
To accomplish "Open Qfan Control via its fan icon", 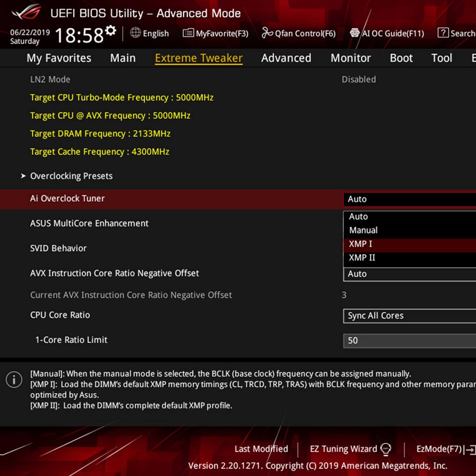I will [x=267, y=33].
